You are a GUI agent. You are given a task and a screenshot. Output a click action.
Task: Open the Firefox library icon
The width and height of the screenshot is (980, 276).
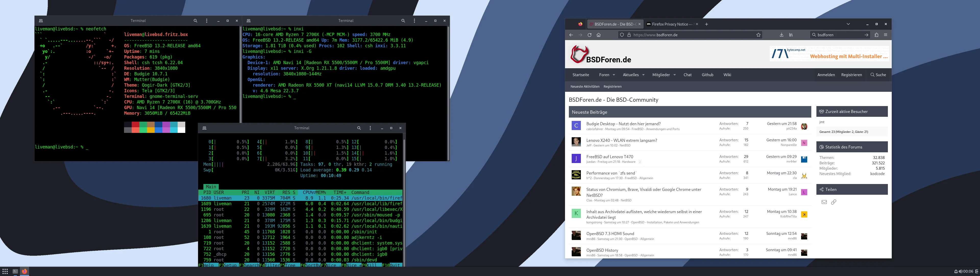coord(791,35)
